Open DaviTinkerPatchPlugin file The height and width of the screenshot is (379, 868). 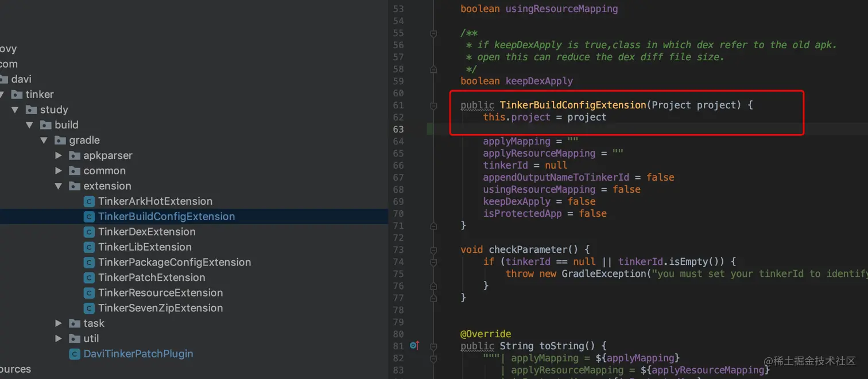click(x=138, y=354)
